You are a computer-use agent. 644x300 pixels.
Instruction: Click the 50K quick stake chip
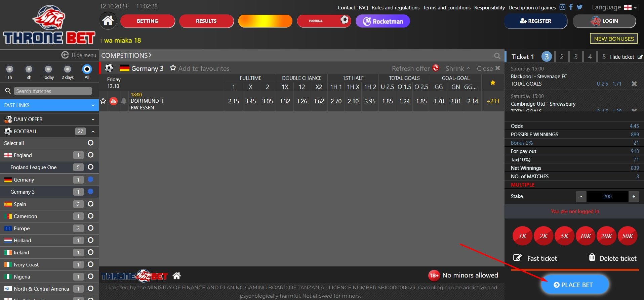(628, 236)
